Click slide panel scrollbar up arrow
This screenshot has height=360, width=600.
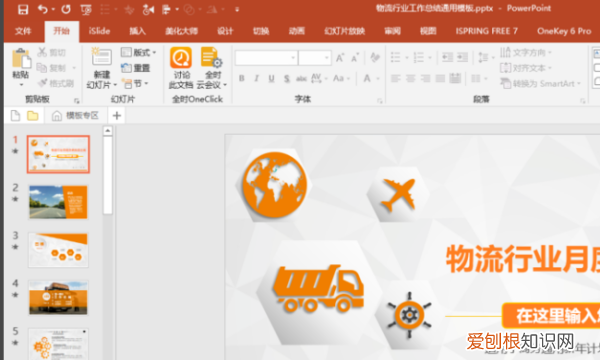point(108,131)
